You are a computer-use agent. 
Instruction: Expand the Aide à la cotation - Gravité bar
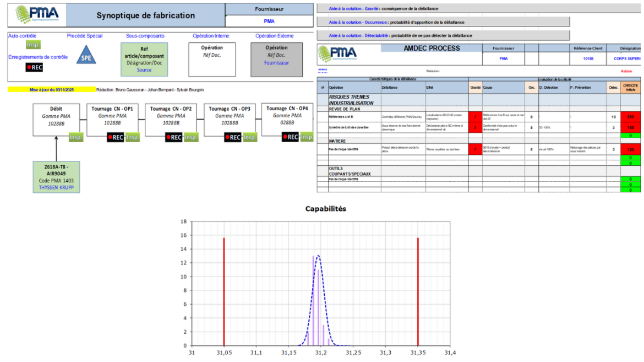pyautogui.click(x=443, y=8)
